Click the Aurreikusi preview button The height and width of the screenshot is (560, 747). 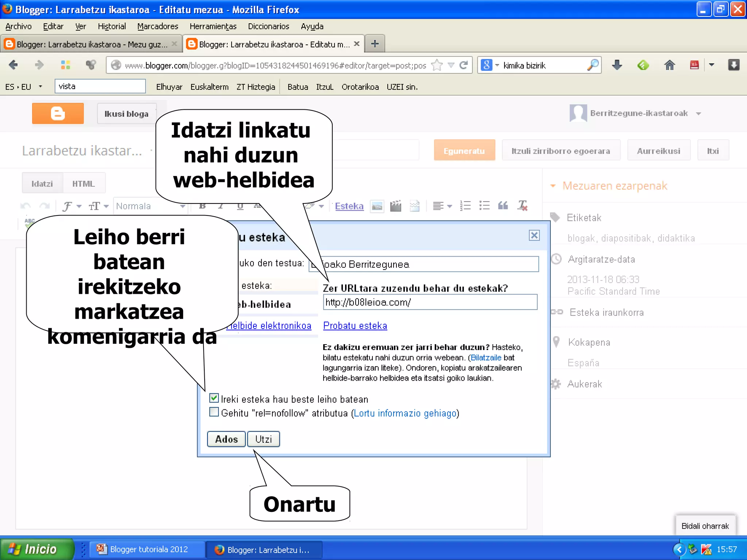tap(659, 150)
